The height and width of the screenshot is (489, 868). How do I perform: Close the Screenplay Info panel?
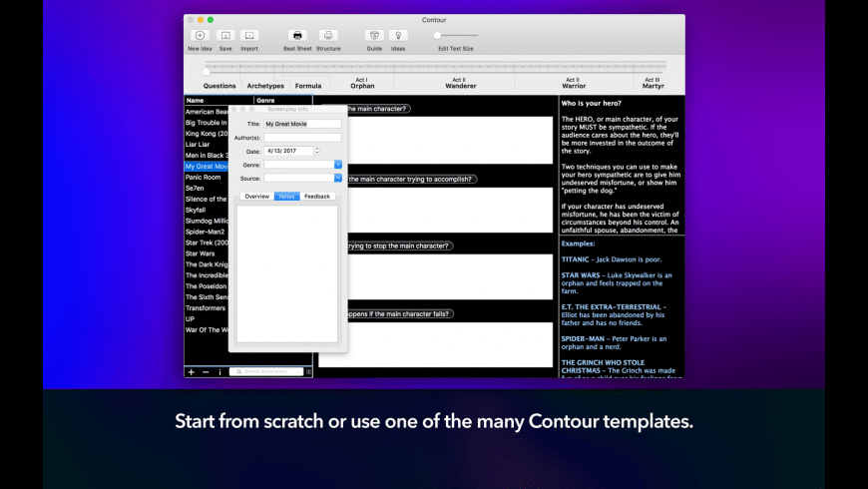pyautogui.click(x=234, y=109)
